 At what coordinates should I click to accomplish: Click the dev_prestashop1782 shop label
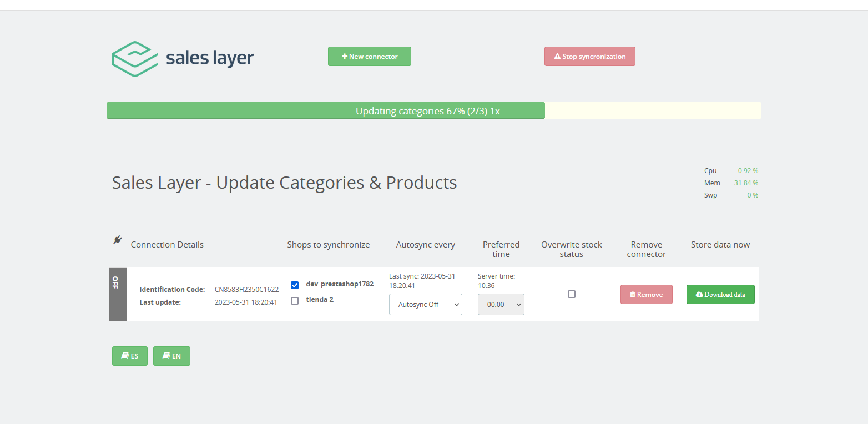340,284
